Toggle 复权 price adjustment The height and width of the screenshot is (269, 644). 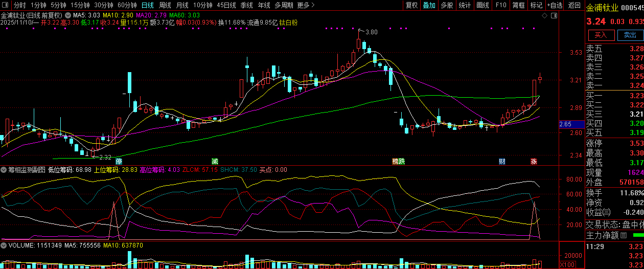(x=411, y=5)
